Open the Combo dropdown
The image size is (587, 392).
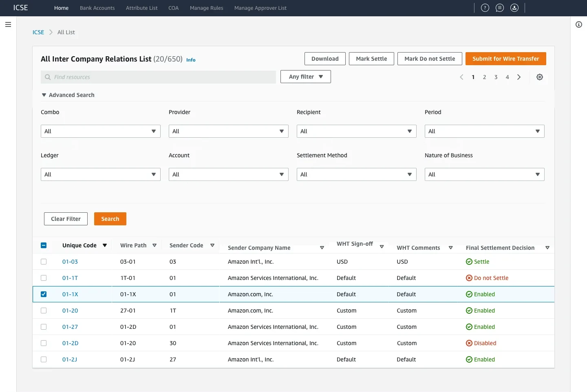tap(101, 131)
